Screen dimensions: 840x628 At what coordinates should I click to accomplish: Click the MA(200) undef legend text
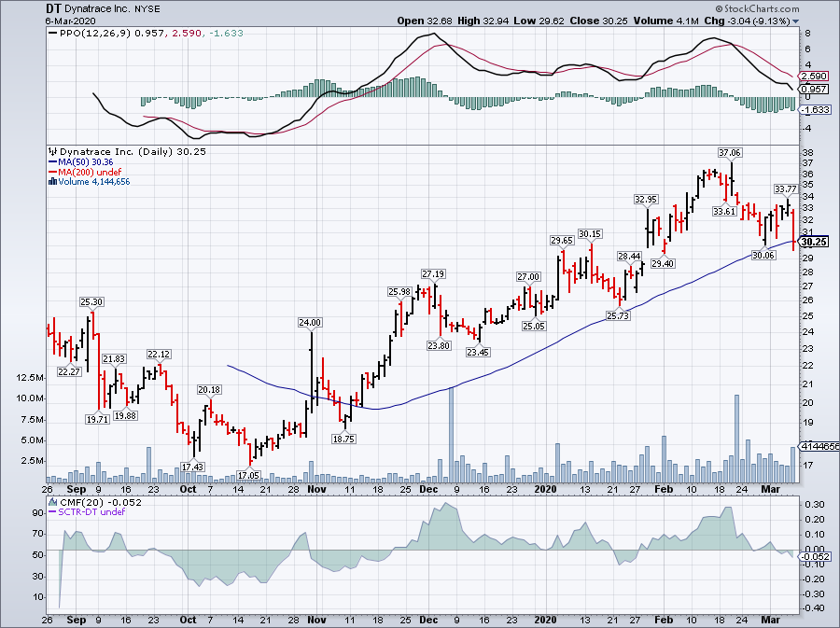[x=90, y=172]
